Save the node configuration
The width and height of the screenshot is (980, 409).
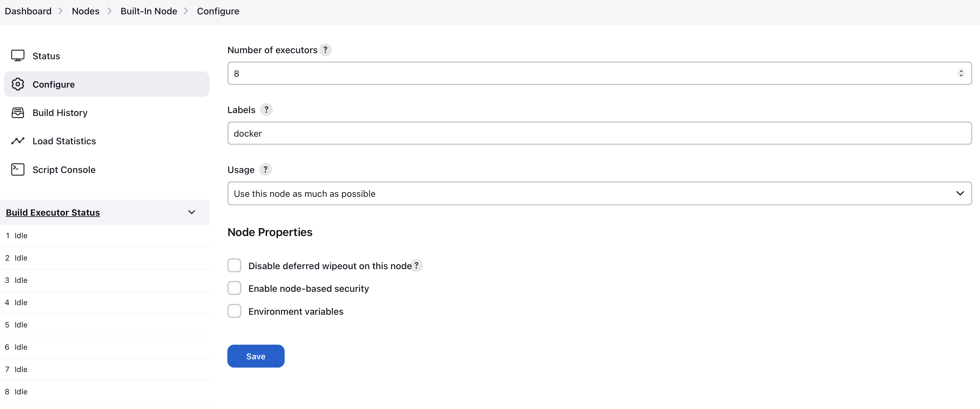(x=256, y=356)
